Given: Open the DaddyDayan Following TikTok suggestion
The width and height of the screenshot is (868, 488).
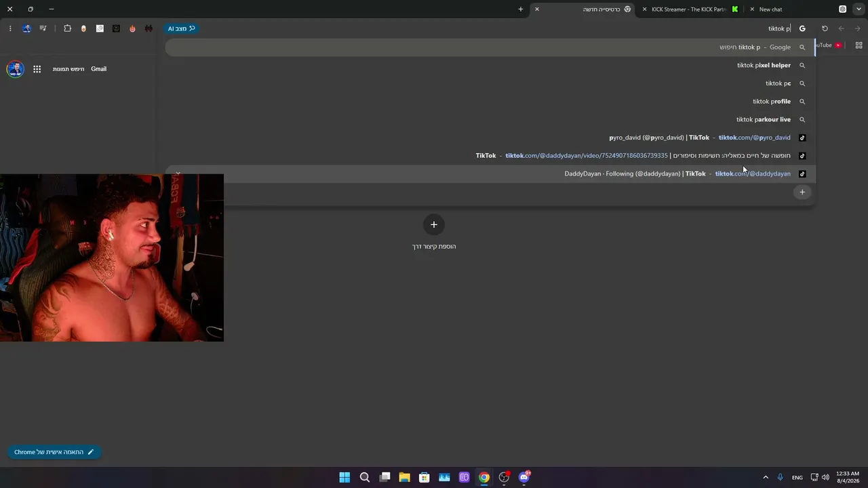Looking at the screenshot, I should click(x=490, y=174).
